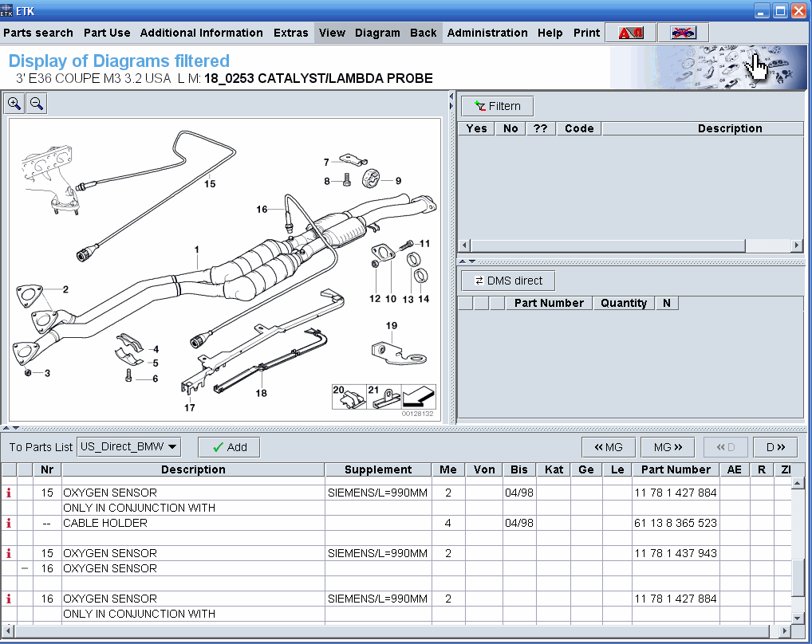Click the DMS direct button
Image resolution: width=812 pixels, height=644 pixels.
click(x=507, y=281)
